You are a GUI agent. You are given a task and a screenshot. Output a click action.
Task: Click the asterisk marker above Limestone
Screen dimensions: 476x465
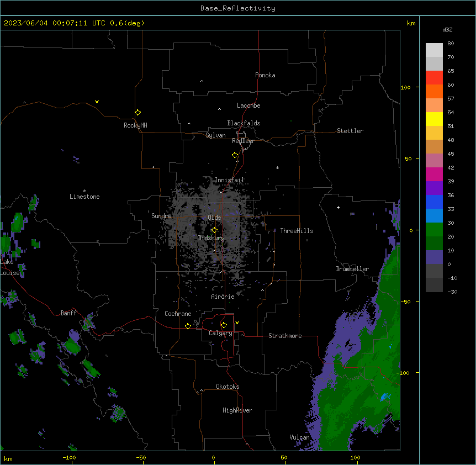pos(84,191)
